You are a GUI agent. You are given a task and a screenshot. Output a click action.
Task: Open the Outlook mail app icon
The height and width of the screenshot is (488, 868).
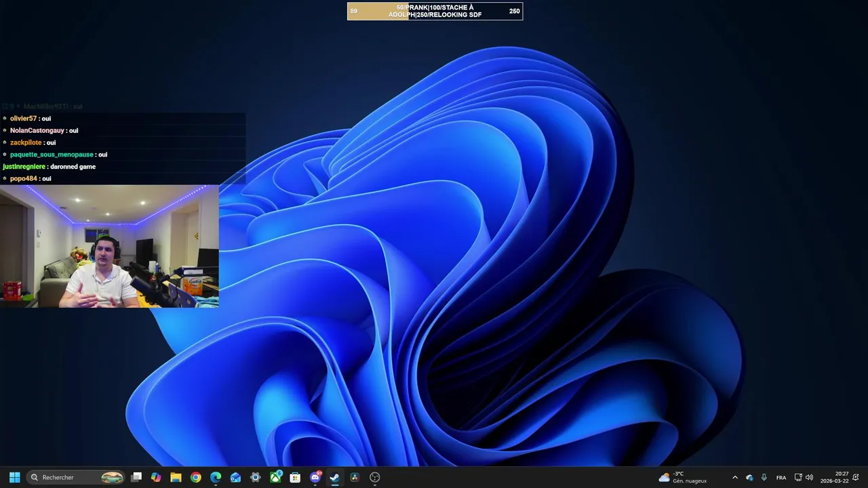(x=235, y=477)
